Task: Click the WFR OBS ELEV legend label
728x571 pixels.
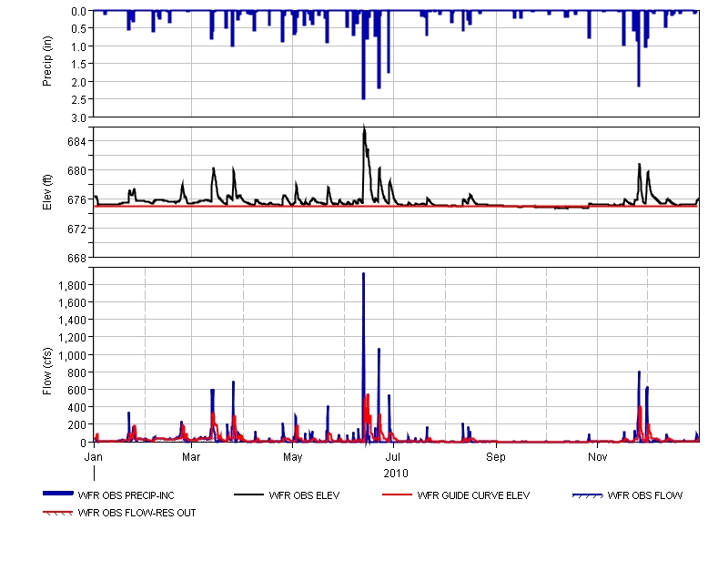Action: pyautogui.click(x=304, y=495)
